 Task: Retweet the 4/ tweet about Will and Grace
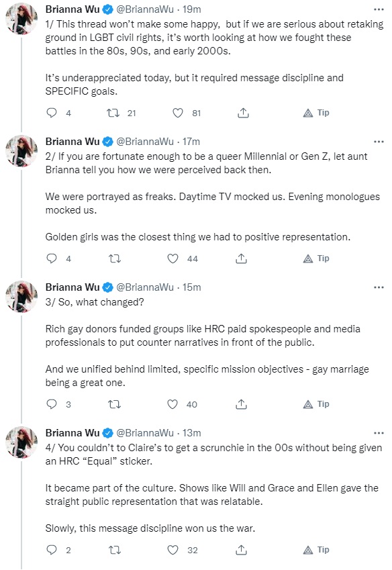point(115,550)
